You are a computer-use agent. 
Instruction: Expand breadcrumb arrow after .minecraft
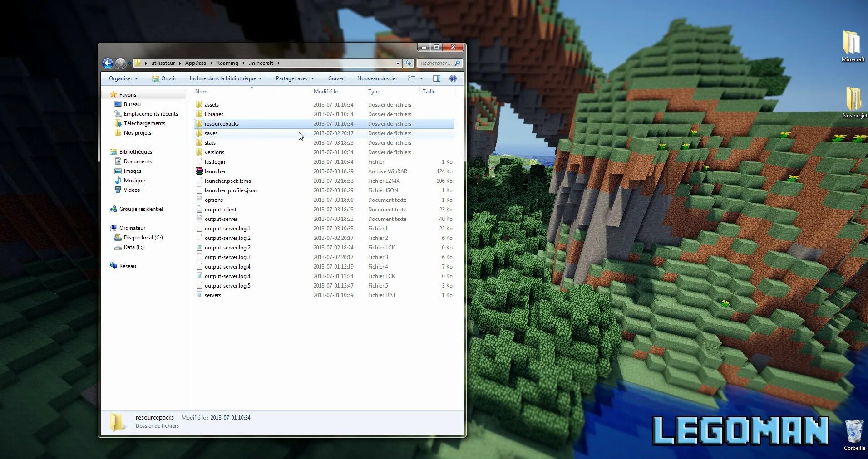[x=278, y=63]
